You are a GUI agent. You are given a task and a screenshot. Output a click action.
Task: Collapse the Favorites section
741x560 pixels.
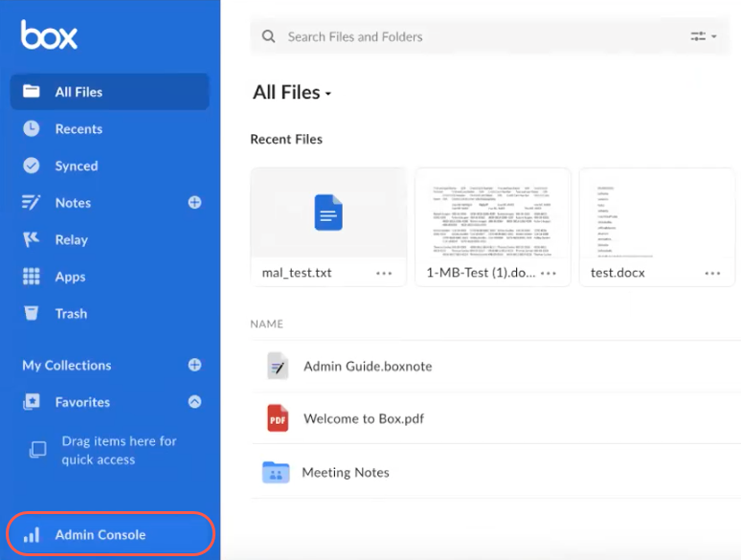(x=194, y=402)
